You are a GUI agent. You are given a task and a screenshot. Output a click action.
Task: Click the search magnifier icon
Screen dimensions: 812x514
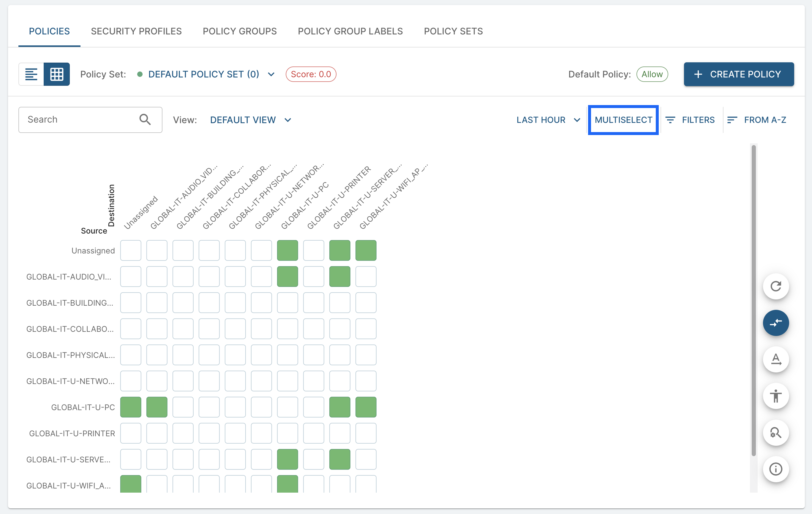(145, 120)
